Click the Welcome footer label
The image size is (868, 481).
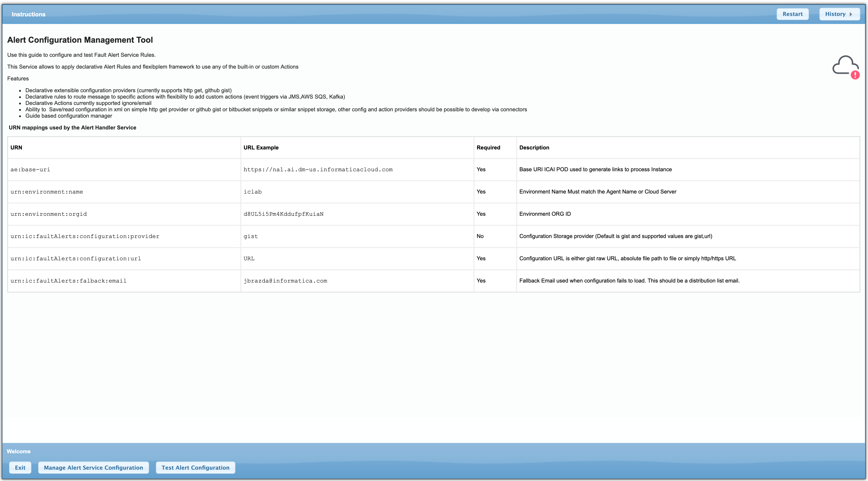[x=19, y=451]
